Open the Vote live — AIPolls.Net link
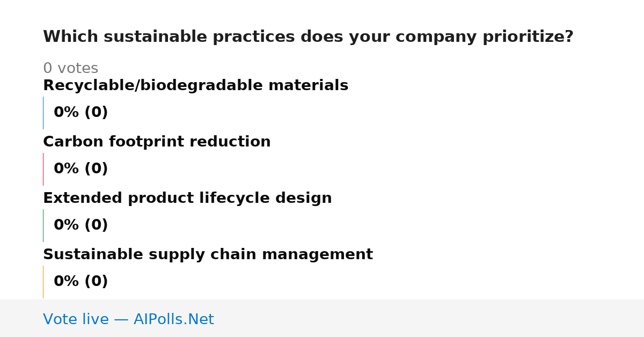644x337 pixels. click(128, 319)
